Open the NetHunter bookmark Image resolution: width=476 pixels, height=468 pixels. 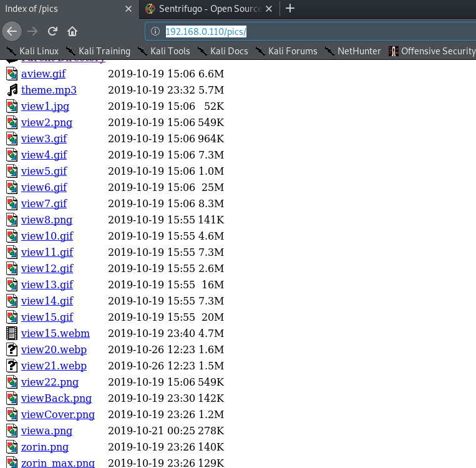click(x=352, y=51)
